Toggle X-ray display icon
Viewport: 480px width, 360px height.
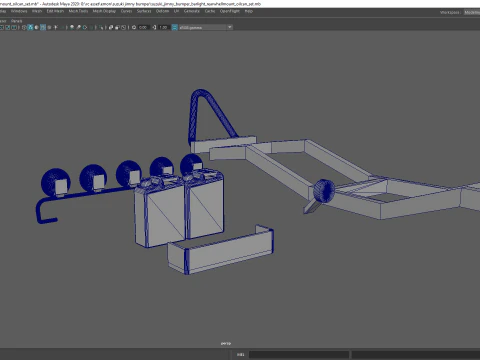coord(111,27)
